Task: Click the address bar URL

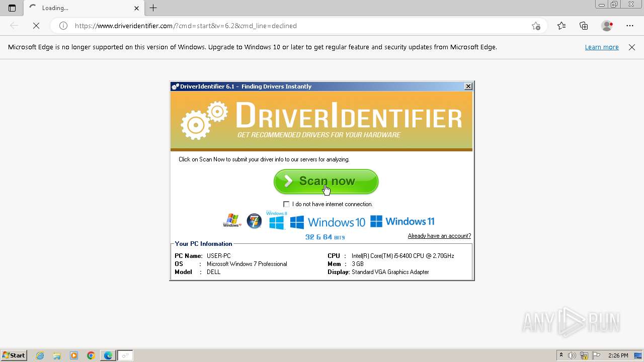Action: [186, 26]
